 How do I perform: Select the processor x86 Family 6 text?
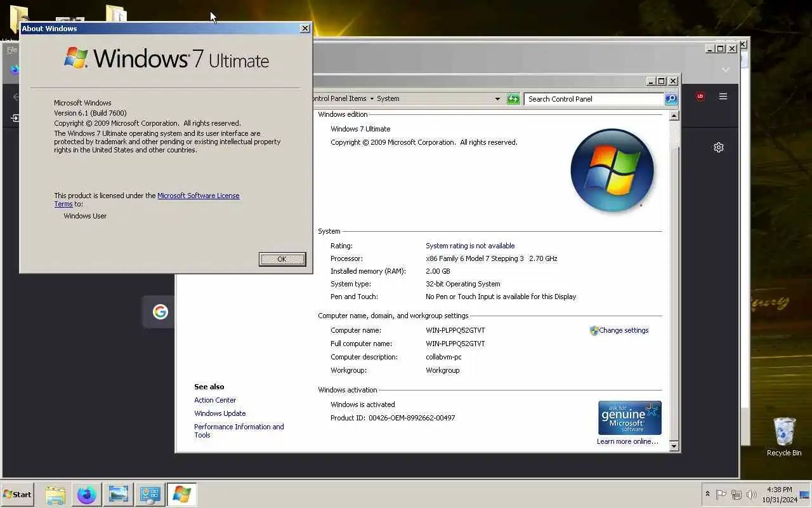click(x=492, y=258)
